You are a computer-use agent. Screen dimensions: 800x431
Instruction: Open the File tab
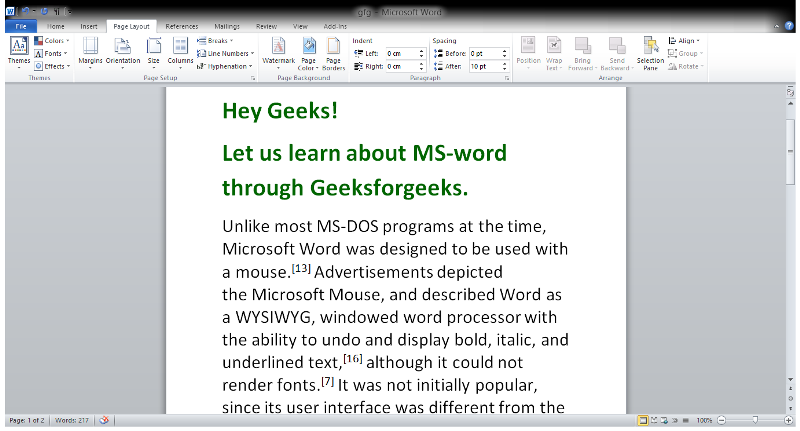(21, 27)
